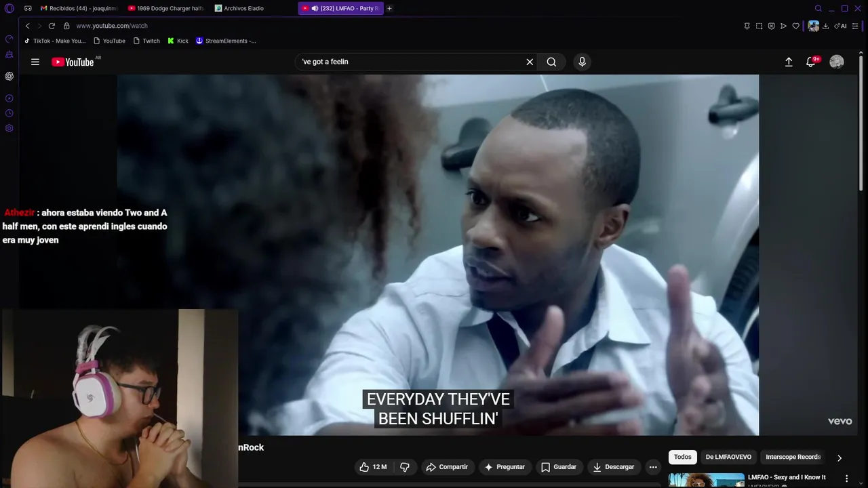Image resolution: width=868 pixels, height=488 pixels.
Task: Go forward with browser forward arrow
Action: click(x=39, y=26)
